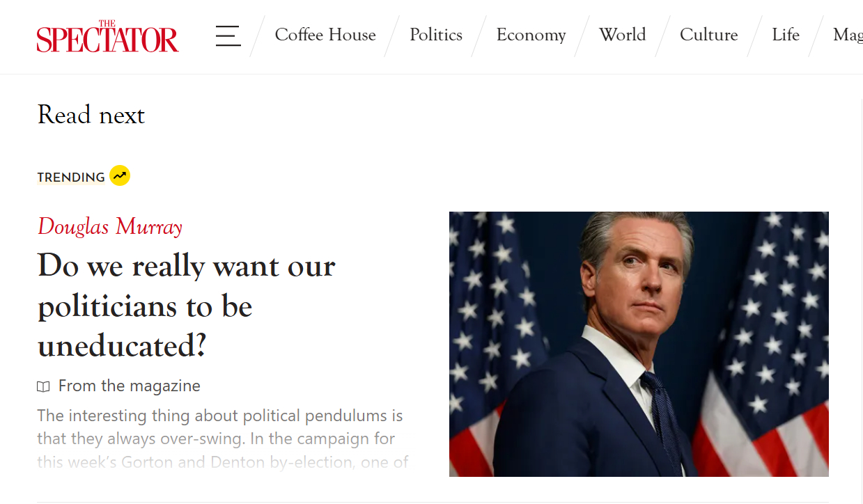Go to the Politics section

point(436,35)
